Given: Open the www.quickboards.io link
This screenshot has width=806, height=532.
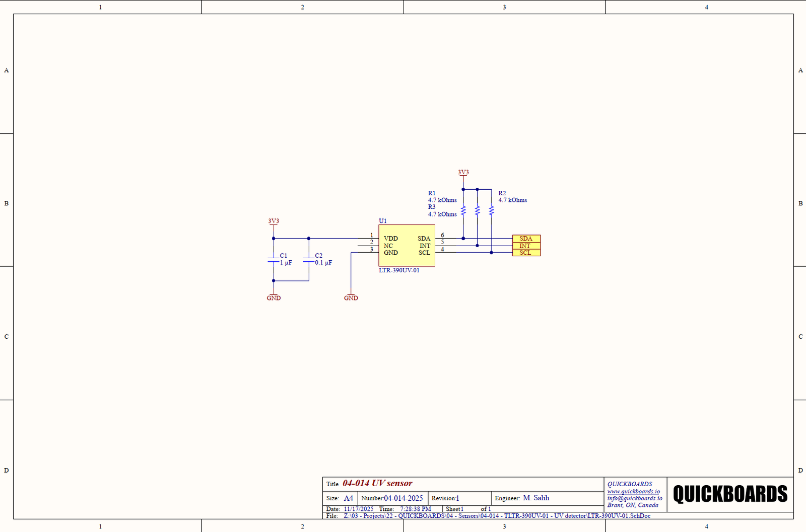Looking at the screenshot, I should (633, 491).
